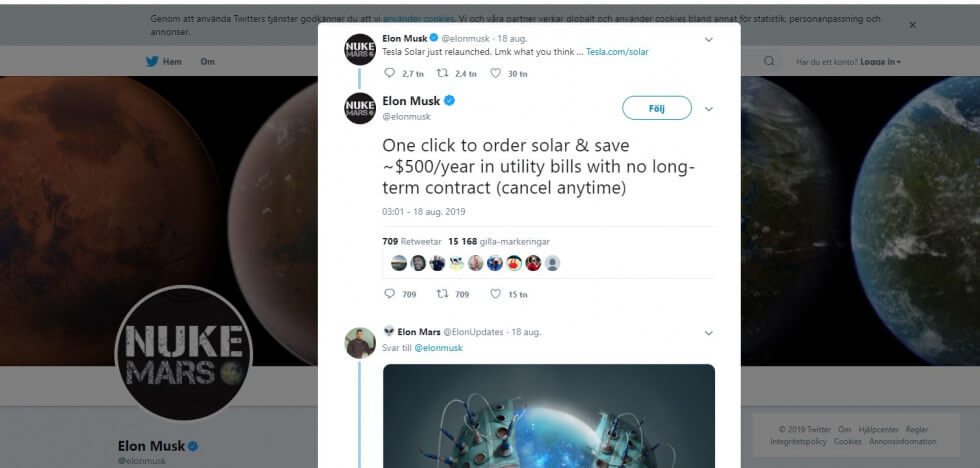Viewport: 980px width, 468px height.
Task: Expand the main tweet options chevron
Action: coord(708,108)
